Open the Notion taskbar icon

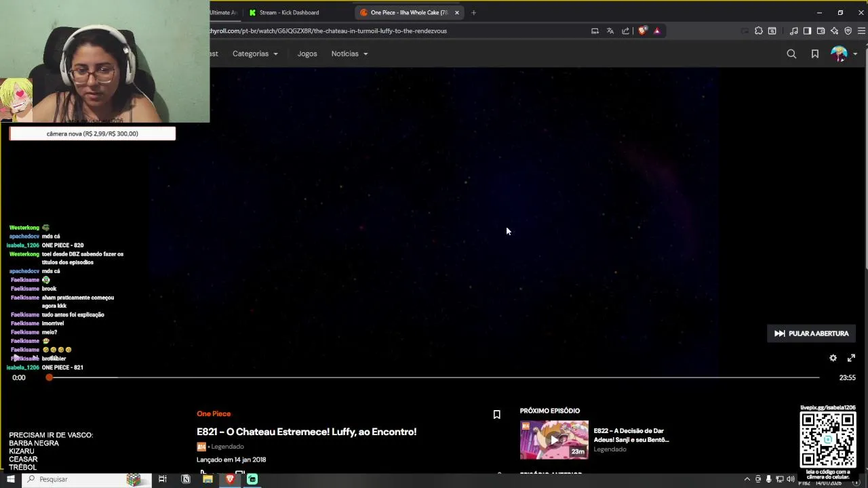pos(186,479)
